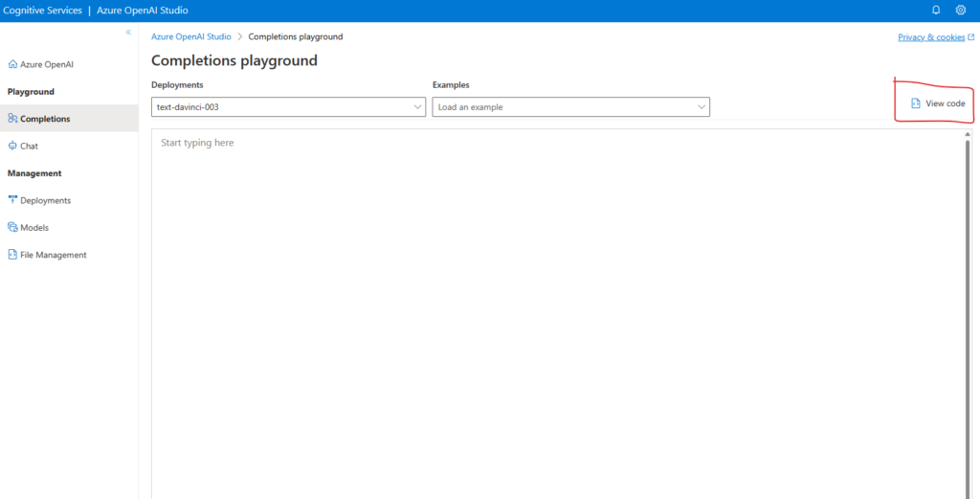Expand the text-davinci-003 deployments dropdown

[417, 107]
